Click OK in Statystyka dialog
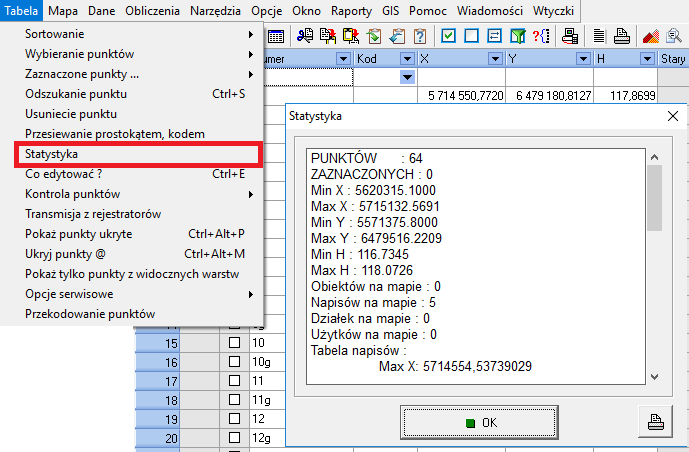The width and height of the screenshot is (689, 452). (479, 423)
